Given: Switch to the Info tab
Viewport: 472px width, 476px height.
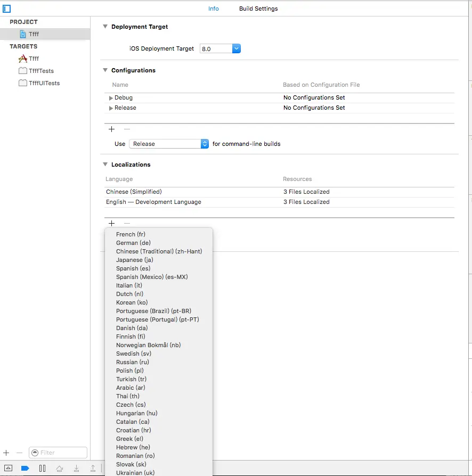Looking at the screenshot, I should click(214, 9).
